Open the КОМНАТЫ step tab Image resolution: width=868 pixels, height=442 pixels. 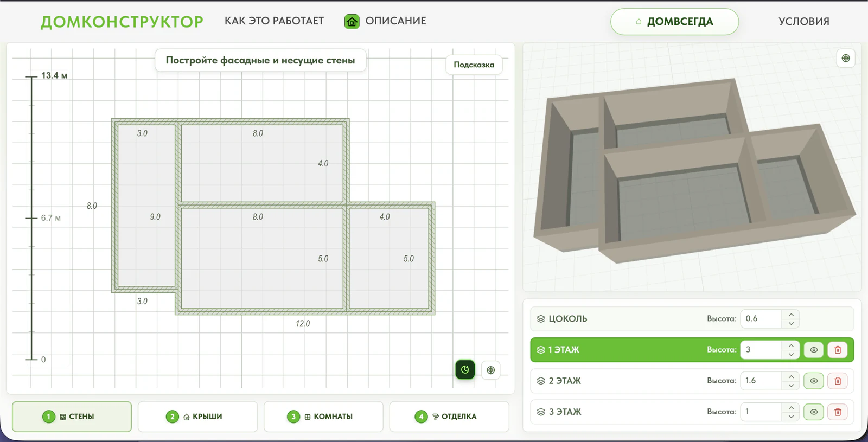pos(323,417)
